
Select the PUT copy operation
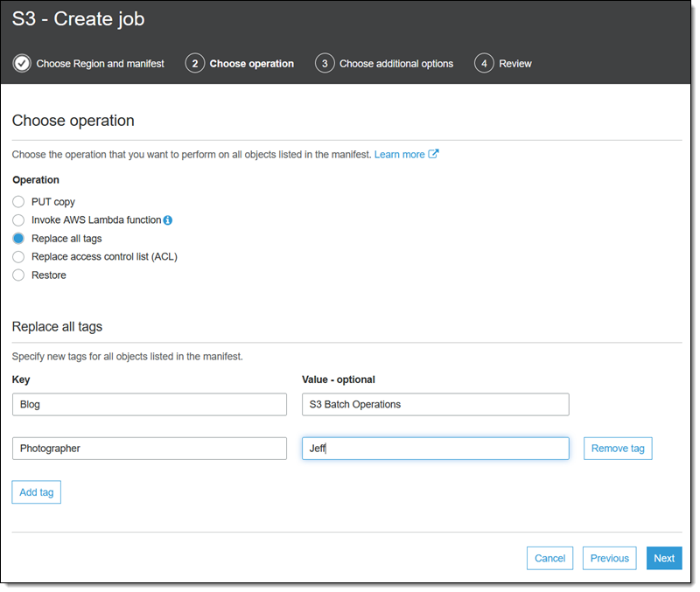(x=18, y=202)
